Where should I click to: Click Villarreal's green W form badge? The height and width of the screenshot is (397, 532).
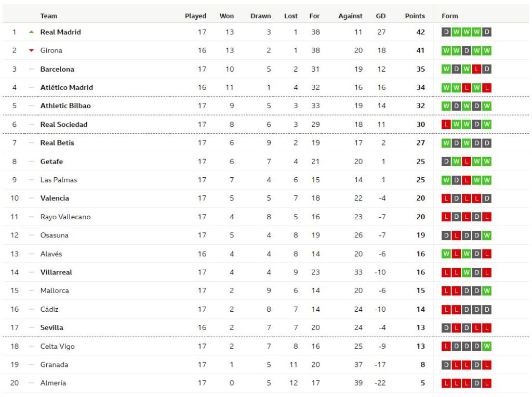(466, 272)
